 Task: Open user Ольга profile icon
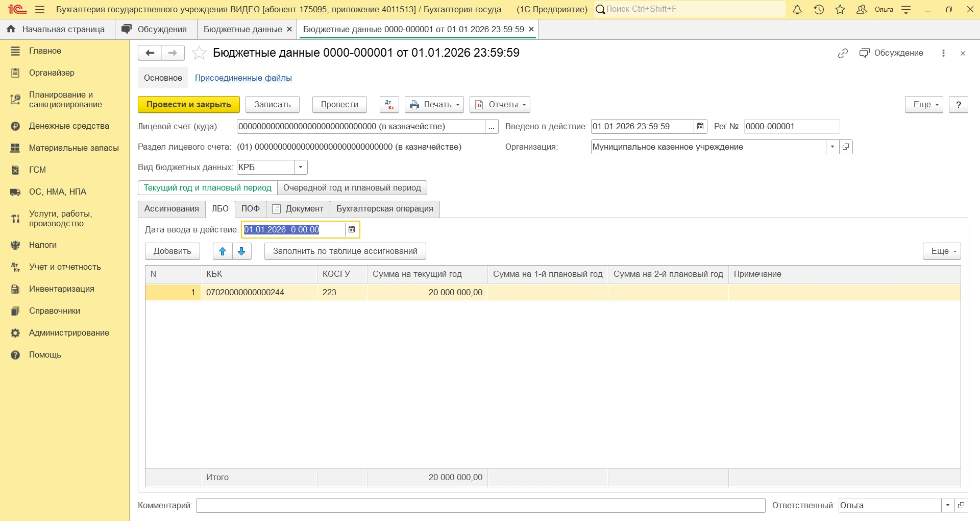[862, 10]
